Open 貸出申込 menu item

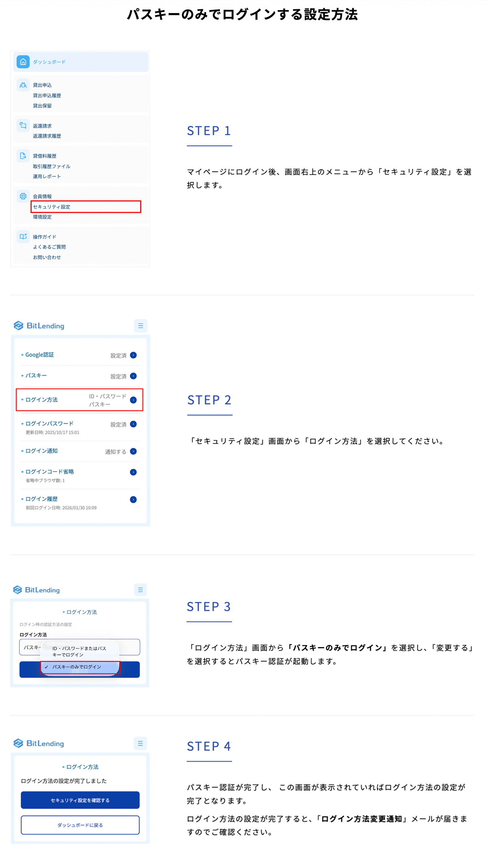(42, 85)
